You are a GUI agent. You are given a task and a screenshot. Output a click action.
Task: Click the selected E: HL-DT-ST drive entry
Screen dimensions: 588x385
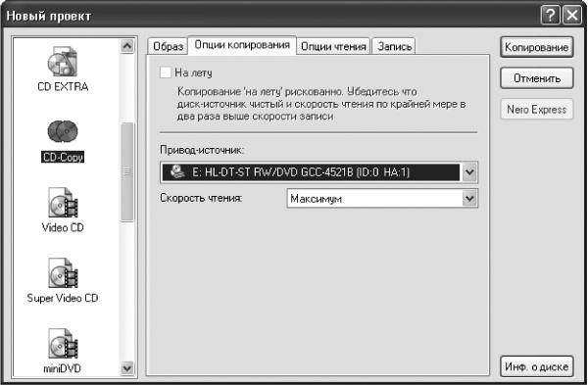click(311, 172)
